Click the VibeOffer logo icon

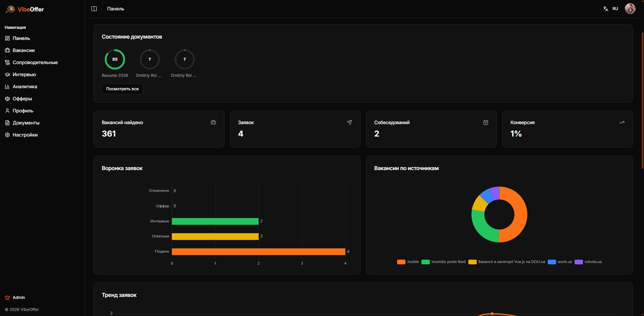pos(10,9)
